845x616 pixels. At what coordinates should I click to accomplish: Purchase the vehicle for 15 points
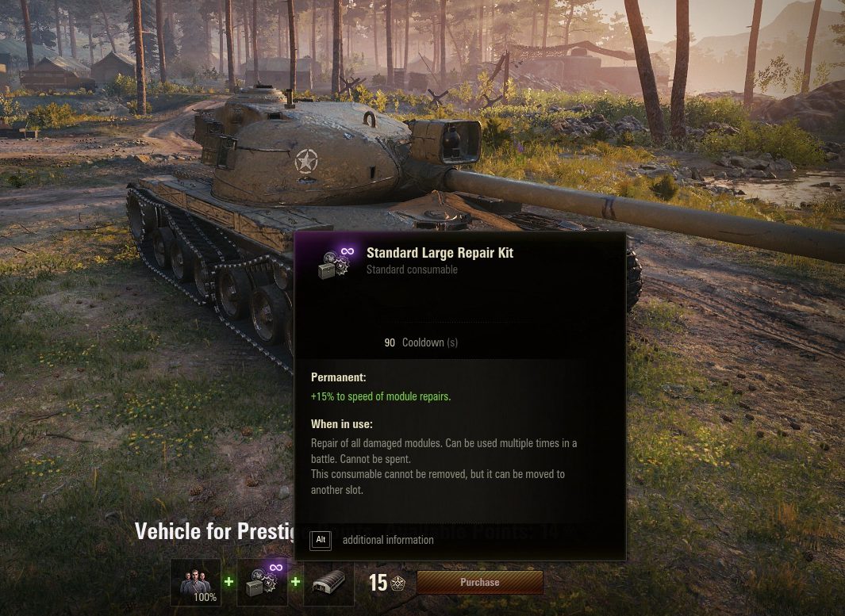point(479,582)
